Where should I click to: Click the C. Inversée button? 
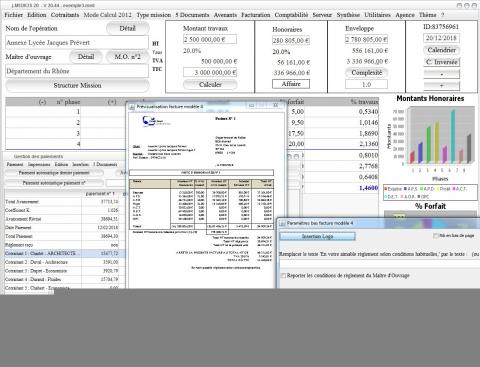pos(441,62)
